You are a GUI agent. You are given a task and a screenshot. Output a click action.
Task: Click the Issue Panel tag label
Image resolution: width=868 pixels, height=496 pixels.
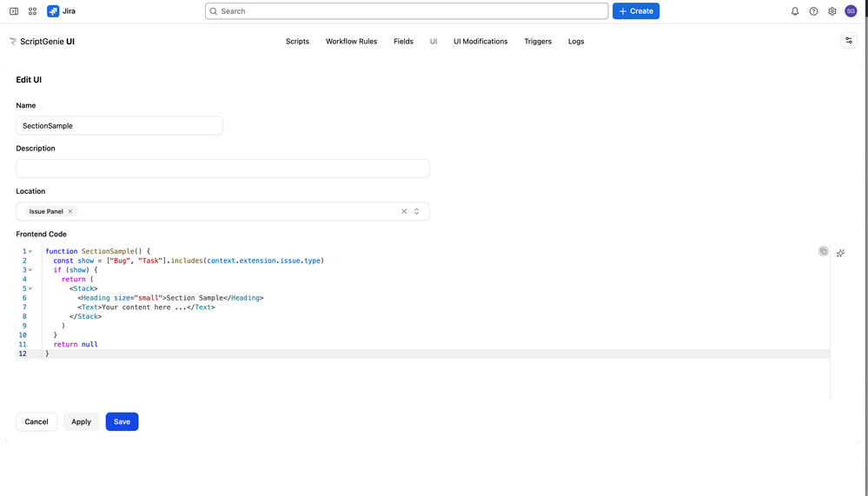tap(46, 211)
